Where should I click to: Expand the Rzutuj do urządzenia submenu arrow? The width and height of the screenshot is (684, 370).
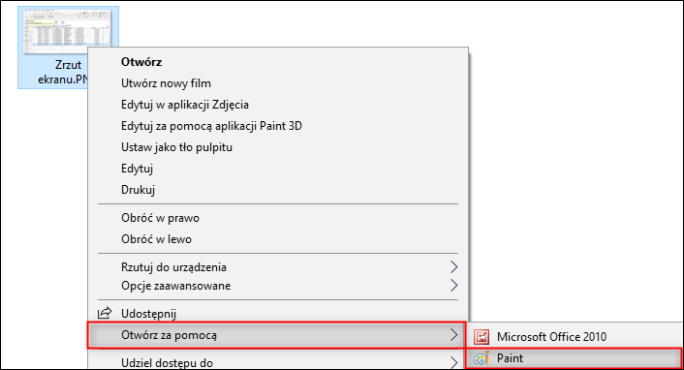click(x=454, y=267)
